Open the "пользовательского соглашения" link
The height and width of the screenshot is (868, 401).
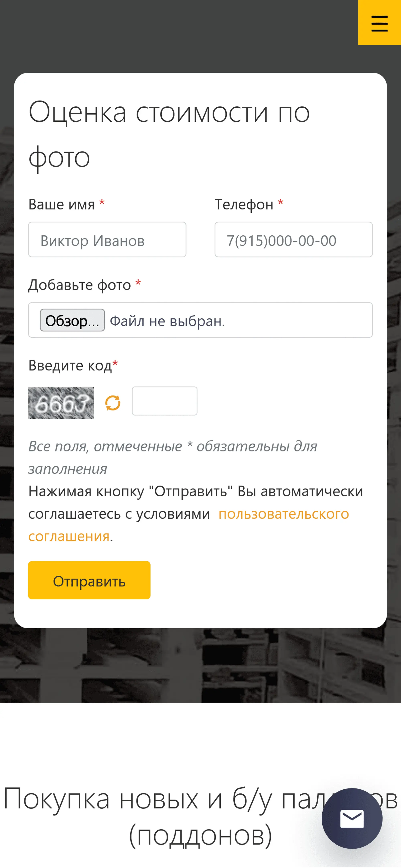pyautogui.click(x=283, y=514)
